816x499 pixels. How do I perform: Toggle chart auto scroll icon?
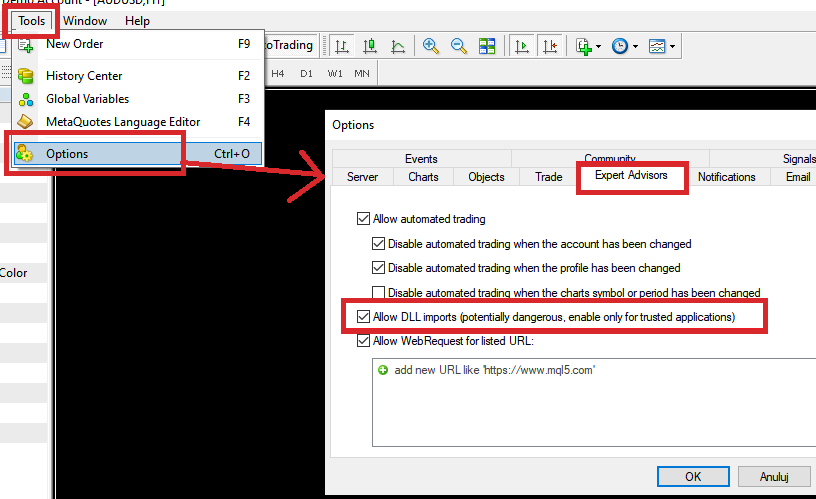(x=522, y=46)
